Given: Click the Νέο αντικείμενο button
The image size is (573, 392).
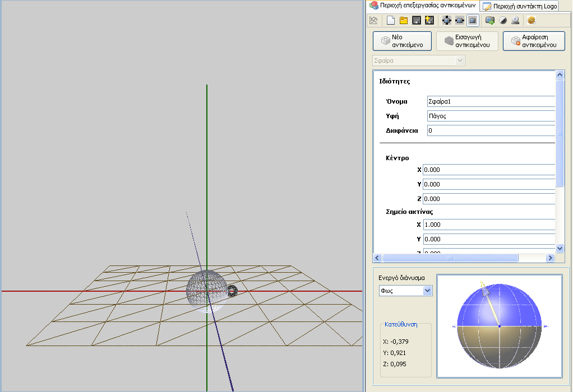Looking at the screenshot, I should click(402, 41).
